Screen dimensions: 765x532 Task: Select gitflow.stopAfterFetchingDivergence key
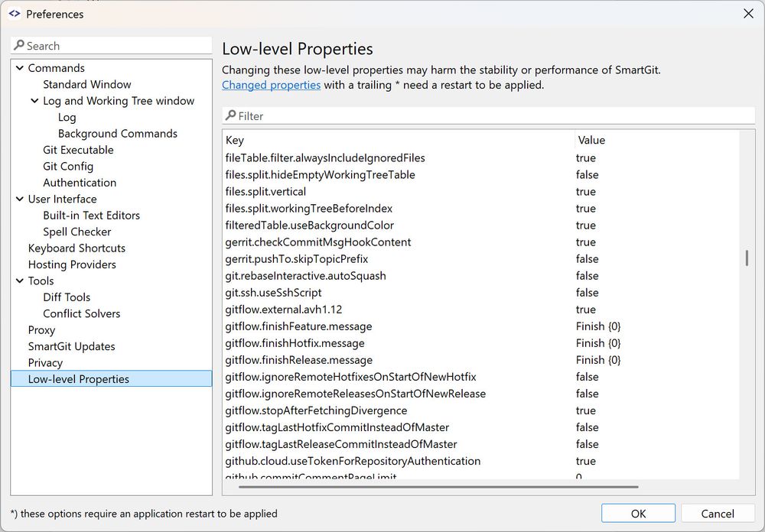[316, 410]
